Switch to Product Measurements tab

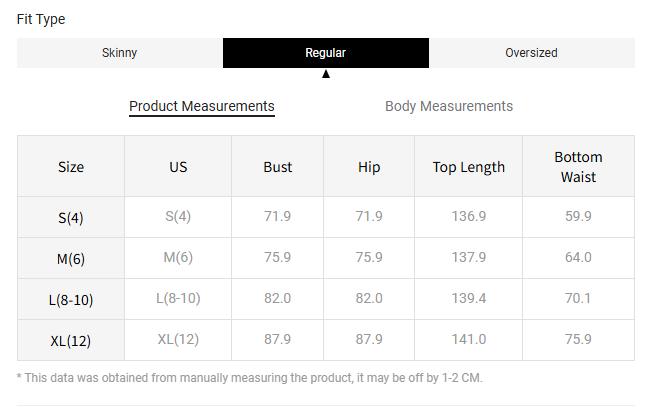(202, 106)
